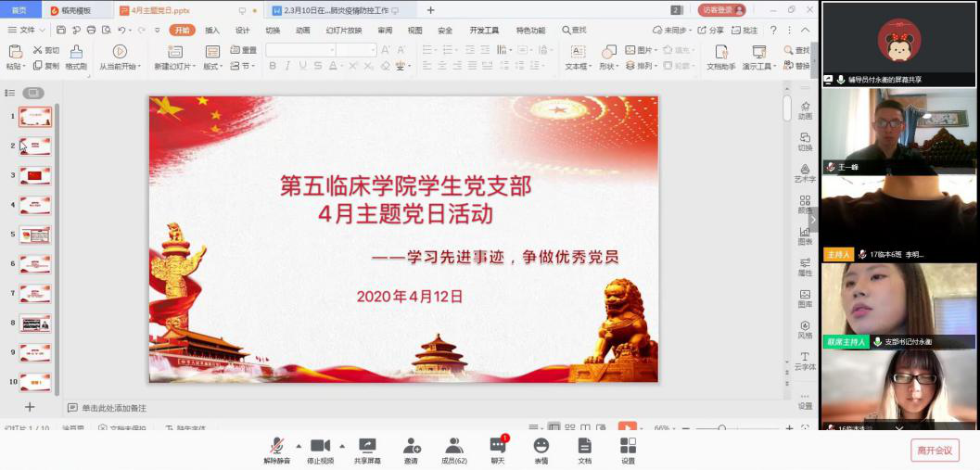Open the 图库 image library side panel
Viewport: 980px width, 470px height.
click(x=804, y=298)
